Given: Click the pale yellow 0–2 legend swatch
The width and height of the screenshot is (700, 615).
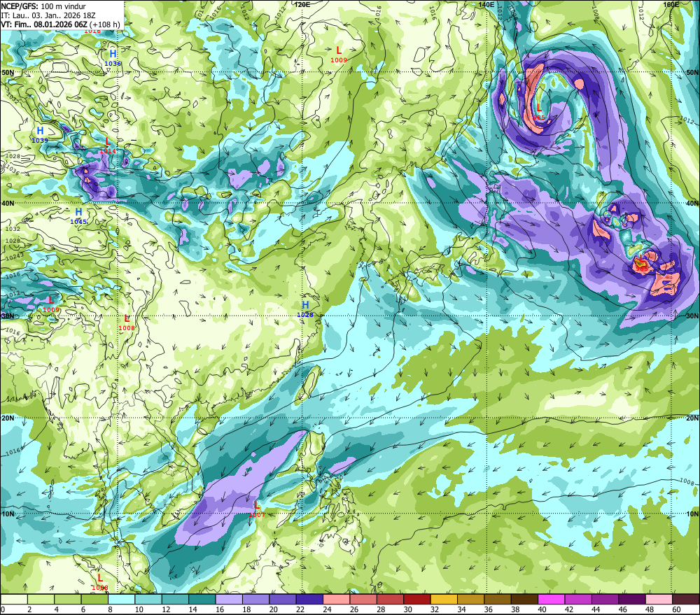Looking at the screenshot, I should [14, 599].
